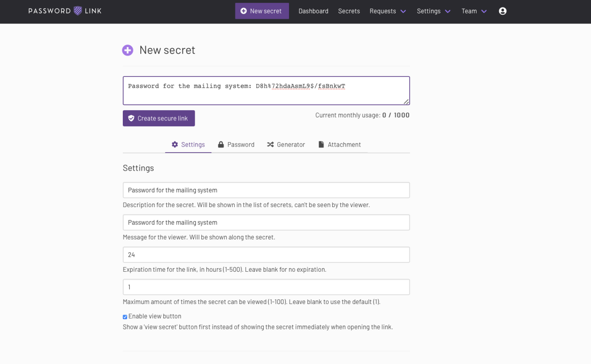Click the lock icon on Password tab
Viewport: 591px width, 364px height.
click(221, 144)
